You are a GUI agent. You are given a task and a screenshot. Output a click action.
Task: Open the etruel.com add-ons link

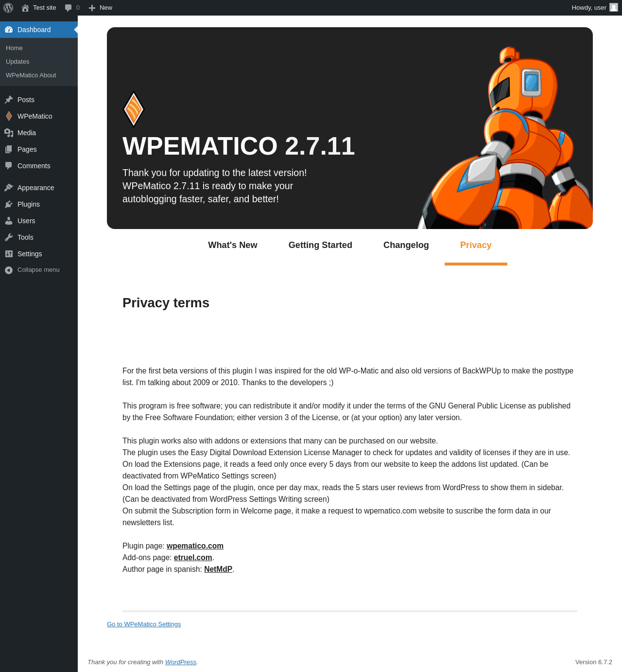click(193, 557)
